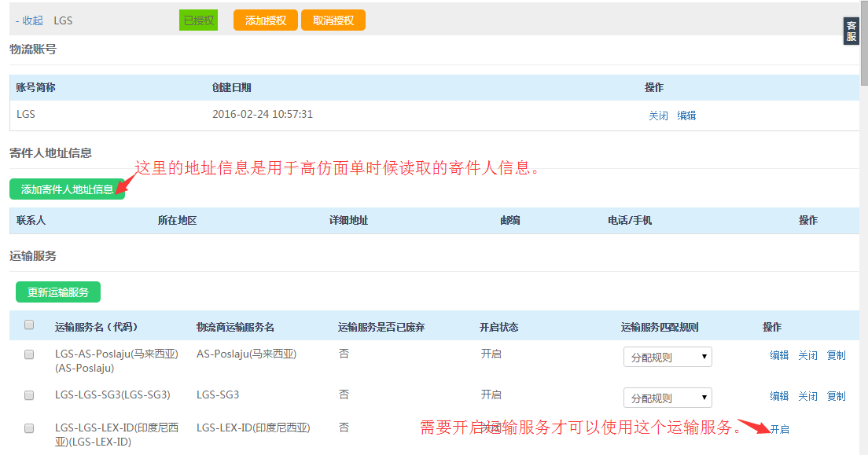Click 编辑 for the AS-Poslaju service

779,355
